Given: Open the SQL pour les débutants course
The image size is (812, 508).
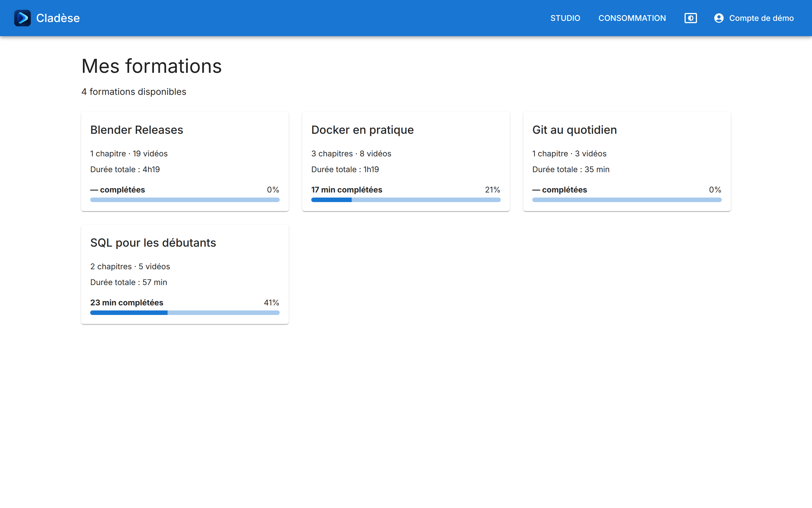Looking at the screenshot, I should [x=185, y=275].
